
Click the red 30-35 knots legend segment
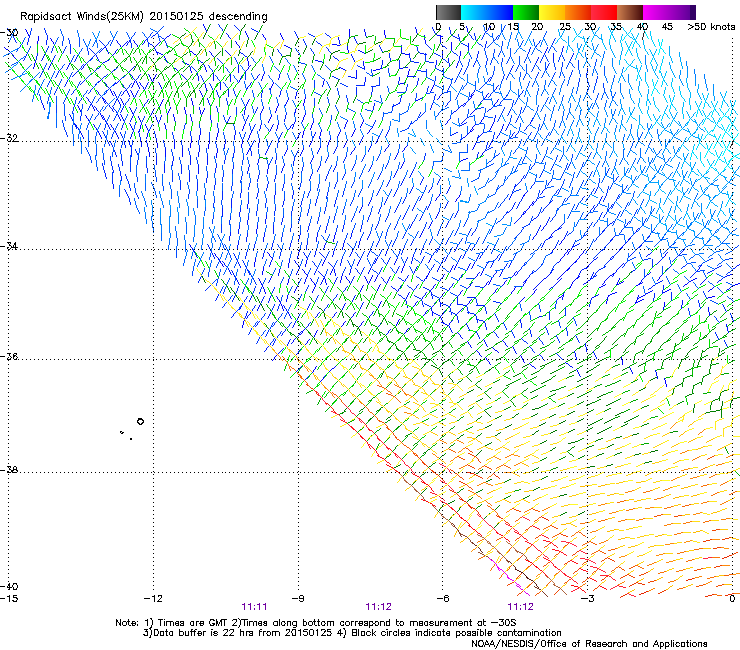pyautogui.click(x=604, y=12)
